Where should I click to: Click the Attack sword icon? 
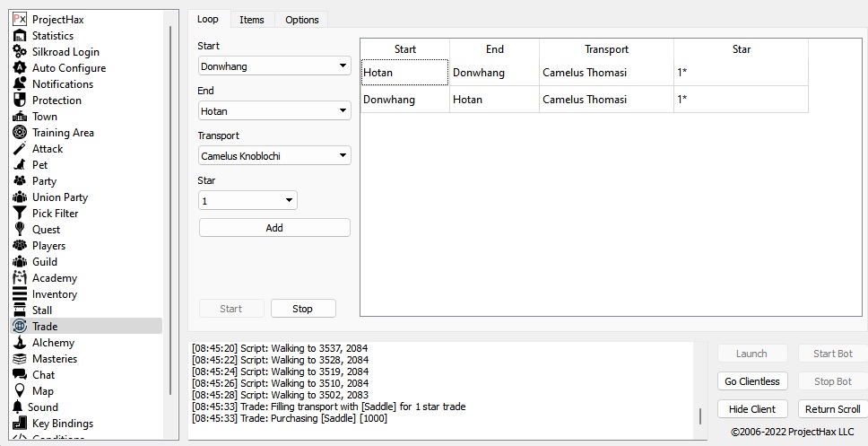(20, 149)
